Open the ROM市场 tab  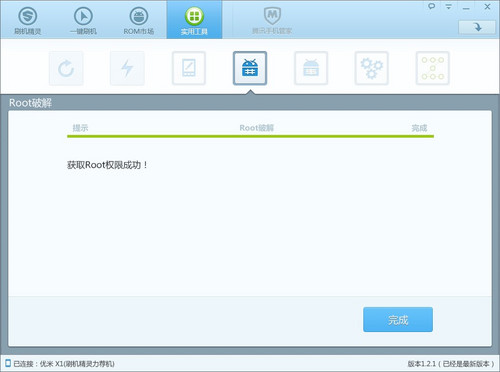pos(139,19)
